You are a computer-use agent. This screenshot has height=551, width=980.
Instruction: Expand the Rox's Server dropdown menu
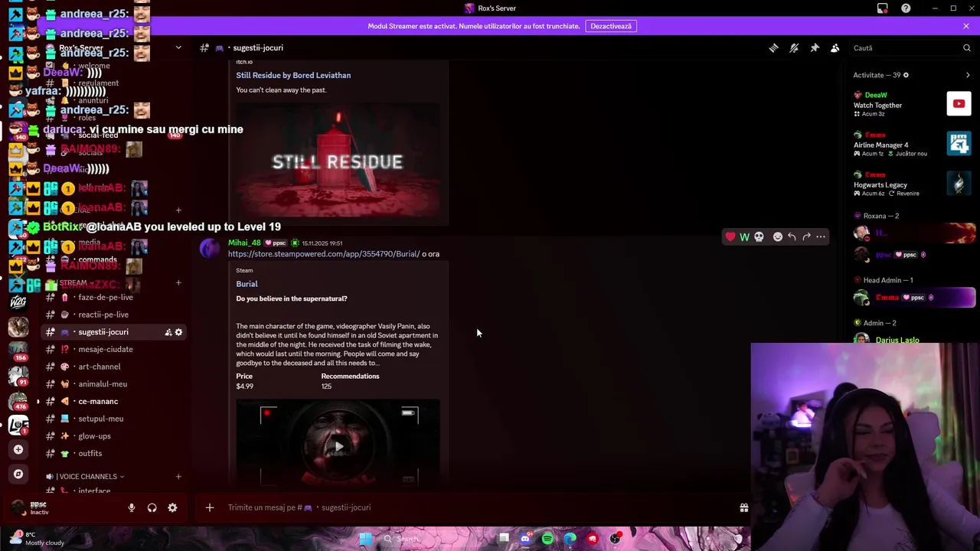coord(178,47)
